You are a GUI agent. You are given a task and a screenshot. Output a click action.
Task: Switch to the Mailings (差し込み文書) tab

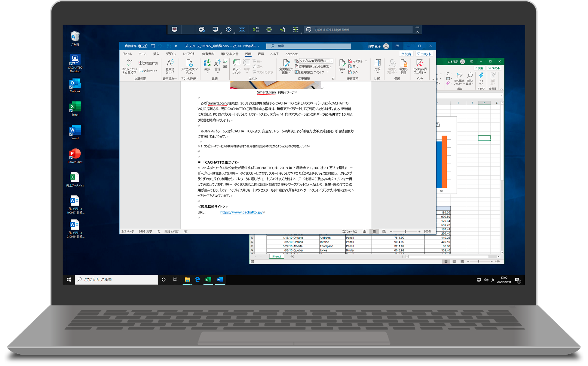click(230, 54)
